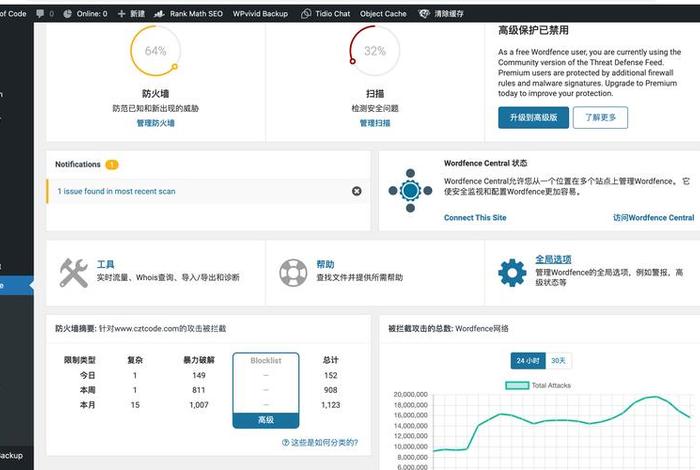Viewport: 700px width, 470px height.
Task: Click the Tidio Chat bubble icon
Action: (x=306, y=13)
